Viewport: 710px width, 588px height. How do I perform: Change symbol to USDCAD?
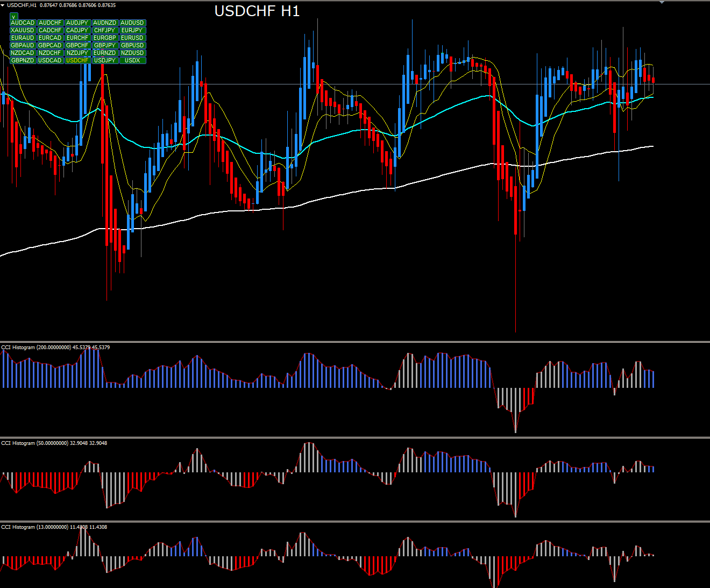50,61
